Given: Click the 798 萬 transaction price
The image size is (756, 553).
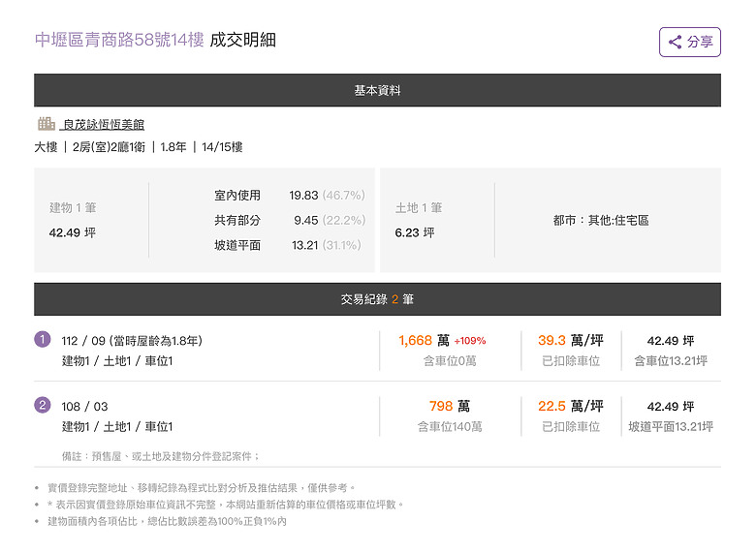Looking at the screenshot, I should click(x=450, y=406).
